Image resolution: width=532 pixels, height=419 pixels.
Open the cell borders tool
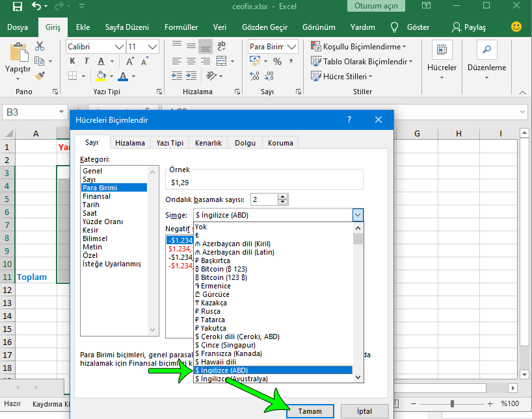click(72, 76)
